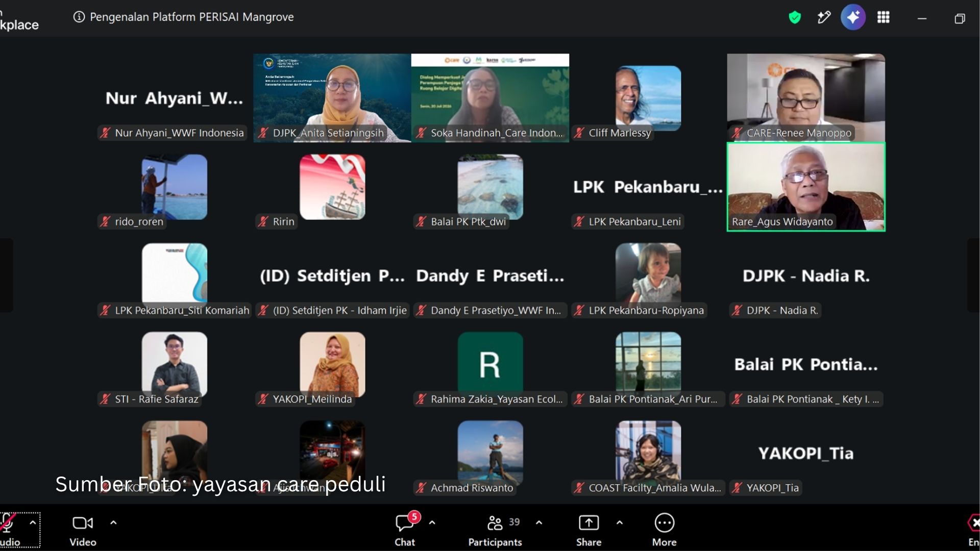Select Soka Handinah_Care Indonesia video tile
Viewport: 980px width, 551px height.
pyautogui.click(x=490, y=98)
